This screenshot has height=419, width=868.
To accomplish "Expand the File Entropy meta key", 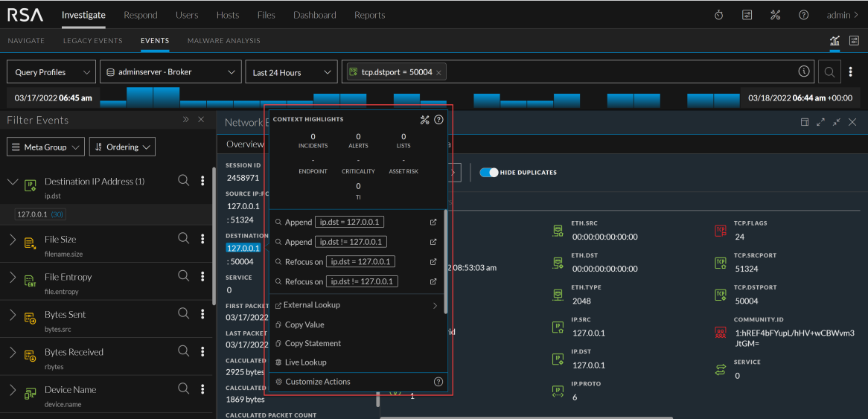I will click(13, 277).
